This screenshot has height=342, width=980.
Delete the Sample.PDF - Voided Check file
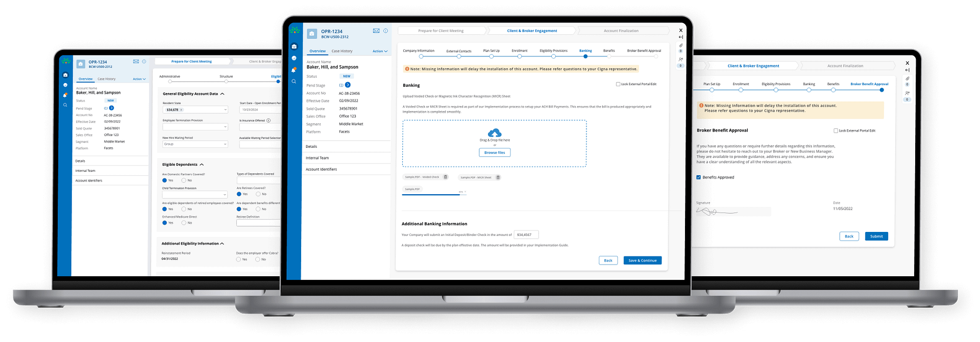[x=446, y=177]
